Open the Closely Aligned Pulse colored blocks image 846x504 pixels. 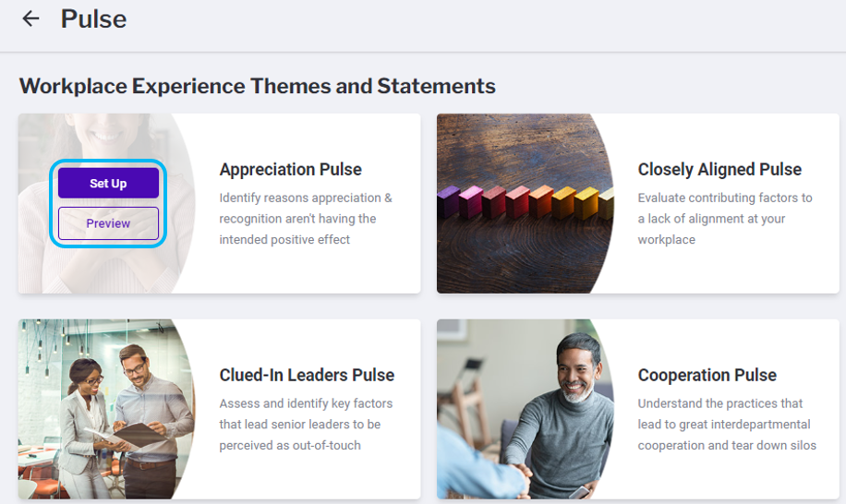tap(524, 203)
